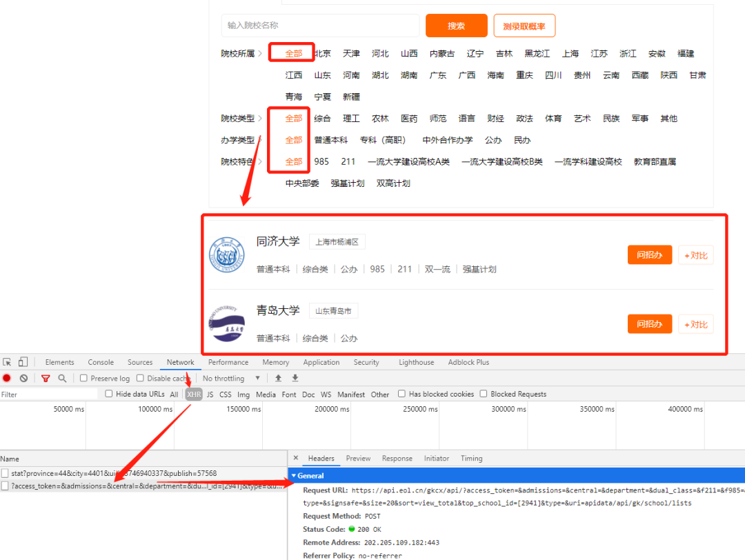Select the Headers detail tab
Image resolution: width=745 pixels, height=560 pixels.
click(321, 459)
